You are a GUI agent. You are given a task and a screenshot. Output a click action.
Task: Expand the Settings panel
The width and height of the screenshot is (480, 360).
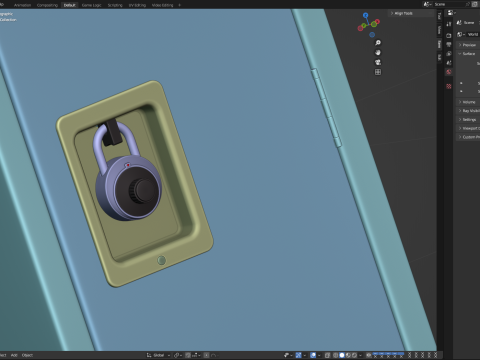tap(468, 119)
